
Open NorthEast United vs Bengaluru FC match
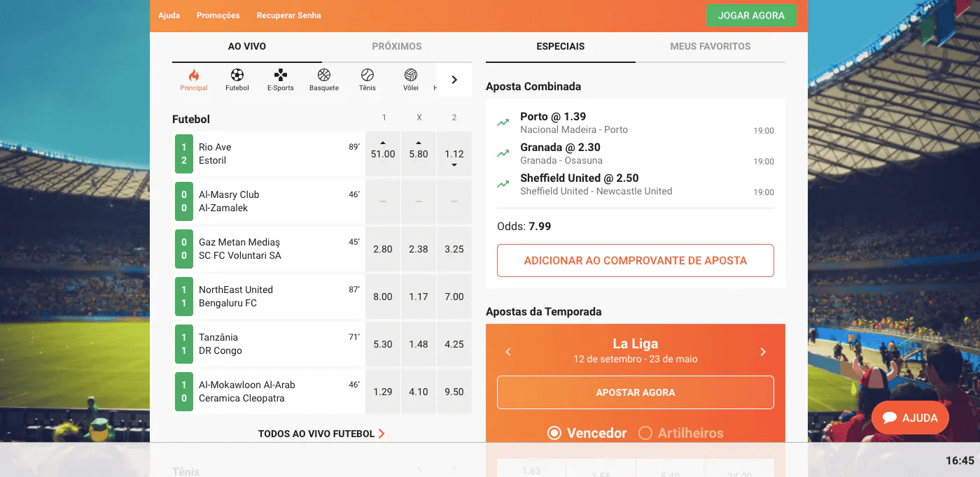tap(269, 297)
